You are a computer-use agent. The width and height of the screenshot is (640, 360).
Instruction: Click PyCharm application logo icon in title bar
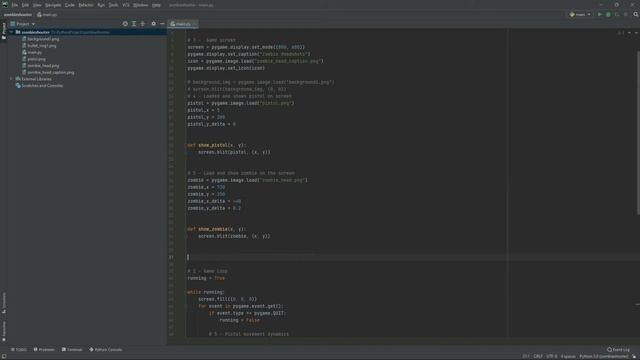[5, 5]
